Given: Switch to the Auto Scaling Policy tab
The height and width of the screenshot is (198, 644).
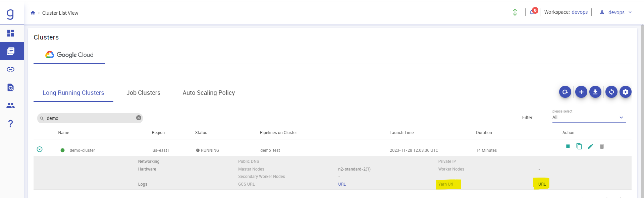Looking at the screenshot, I should [209, 93].
